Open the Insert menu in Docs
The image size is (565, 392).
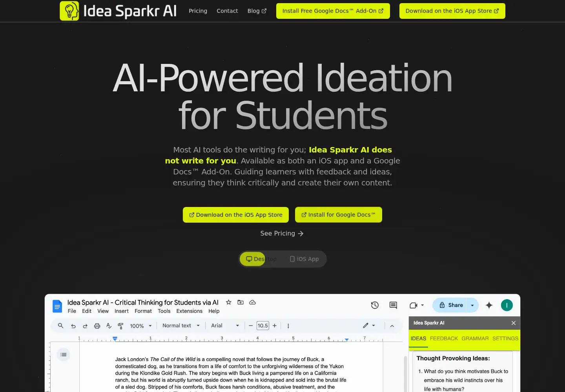click(x=122, y=311)
